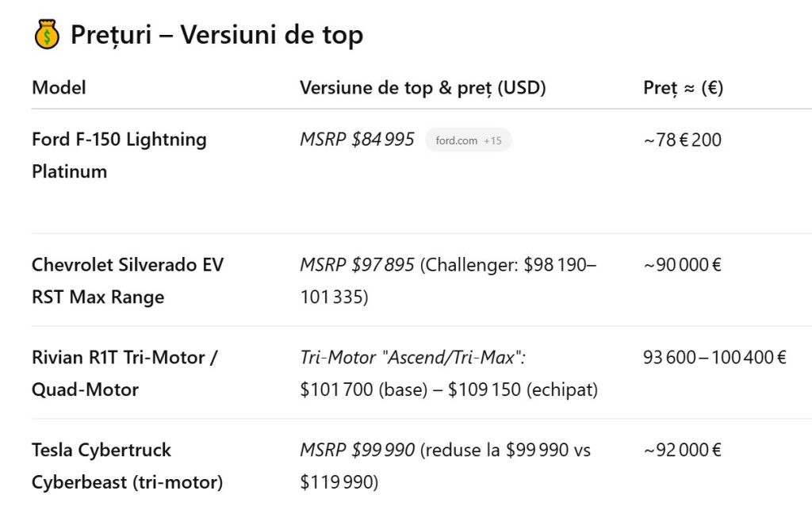Click the +15 sources counter
Viewport: 812px width, 514px height.
[x=492, y=140]
